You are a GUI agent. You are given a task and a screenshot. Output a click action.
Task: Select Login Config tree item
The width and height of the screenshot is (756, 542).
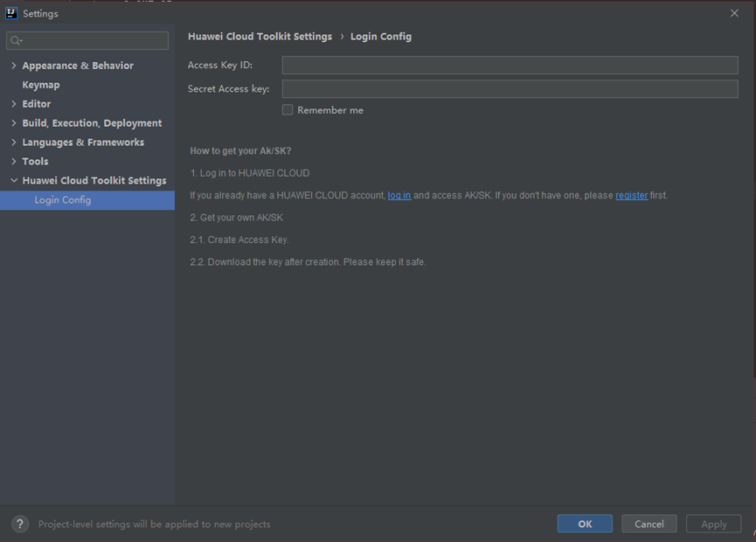pos(63,200)
